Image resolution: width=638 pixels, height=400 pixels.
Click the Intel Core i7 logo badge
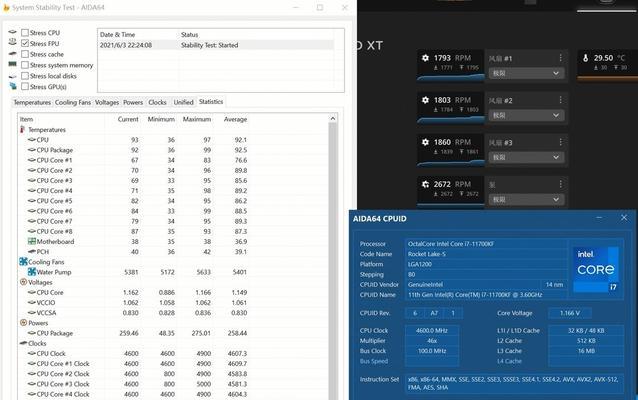(x=596, y=269)
